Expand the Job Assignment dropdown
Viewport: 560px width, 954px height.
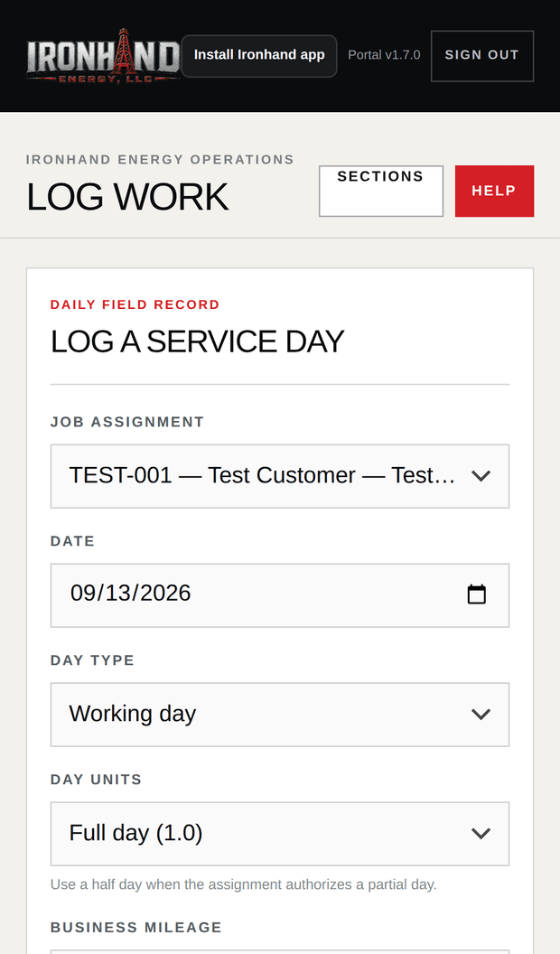point(280,476)
